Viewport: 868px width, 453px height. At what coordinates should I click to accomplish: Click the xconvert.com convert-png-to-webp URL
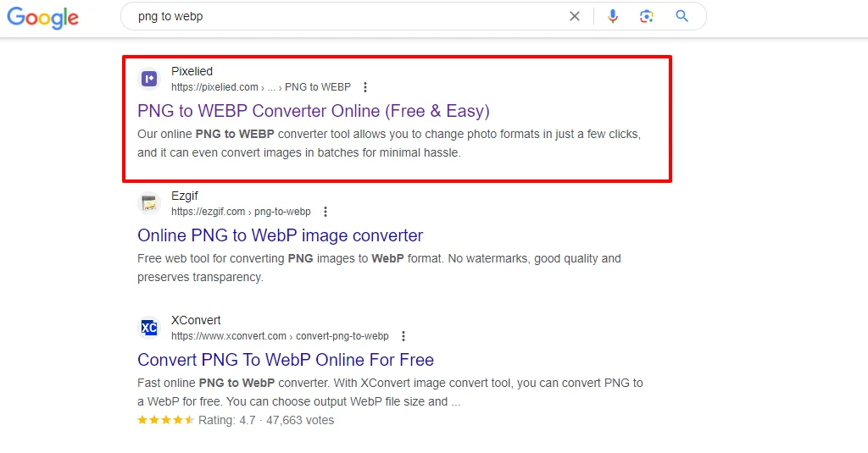(x=280, y=336)
